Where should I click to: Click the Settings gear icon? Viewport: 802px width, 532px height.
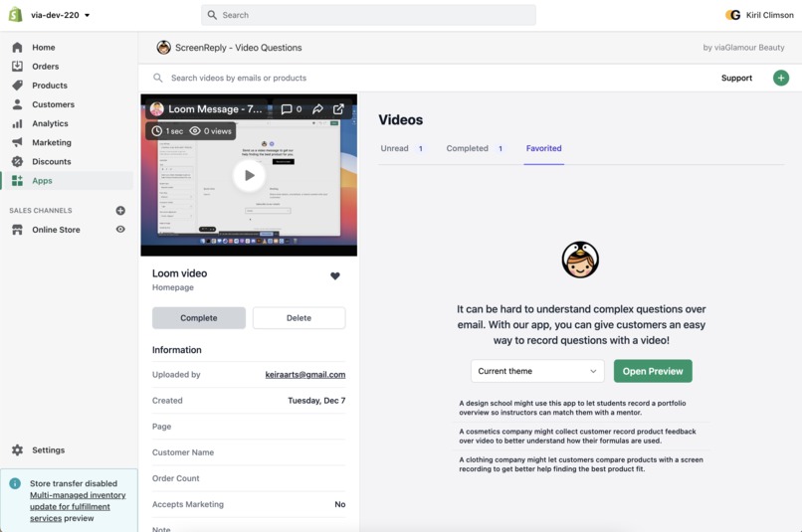[x=17, y=449]
